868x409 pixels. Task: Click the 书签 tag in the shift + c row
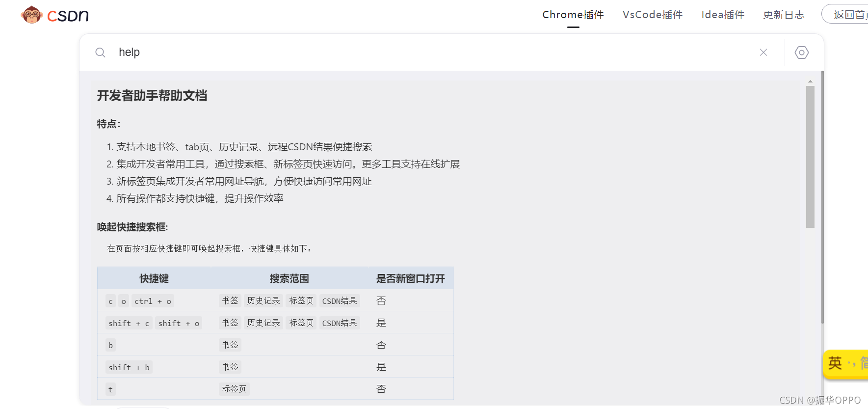230,323
